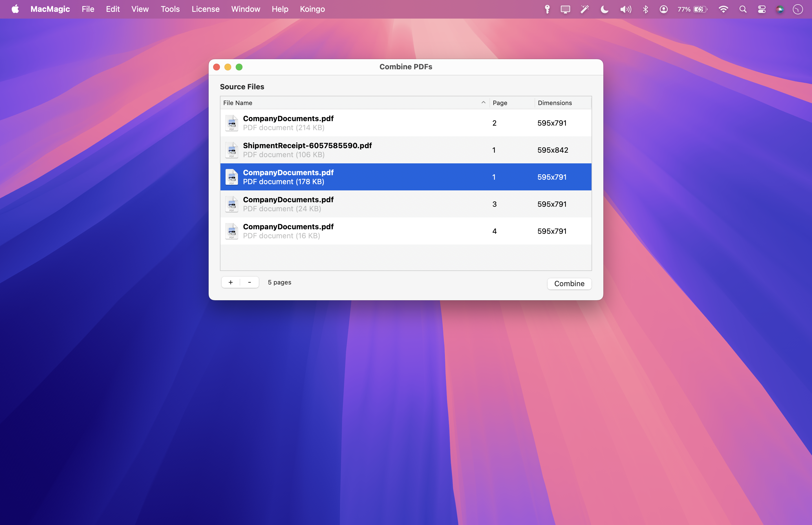Click the Bluetooth icon in menu bar
Screen dimensions: 812x525
click(x=645, y=9)
